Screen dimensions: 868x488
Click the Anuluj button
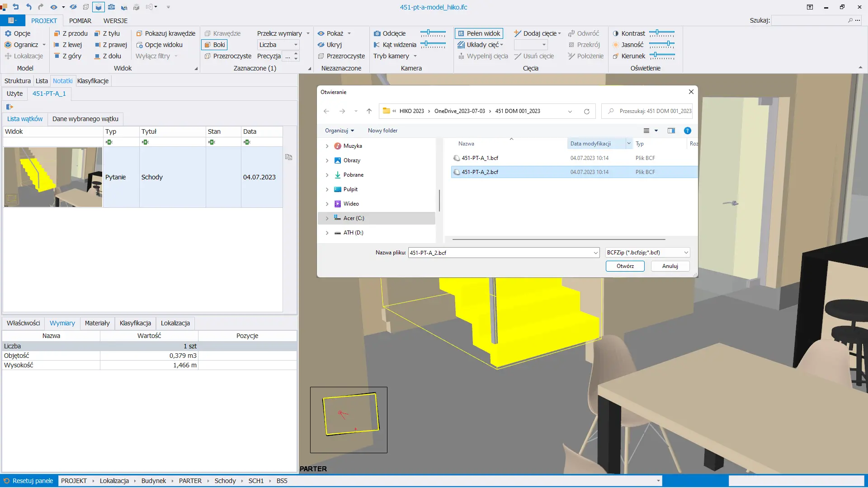point(670,266)
